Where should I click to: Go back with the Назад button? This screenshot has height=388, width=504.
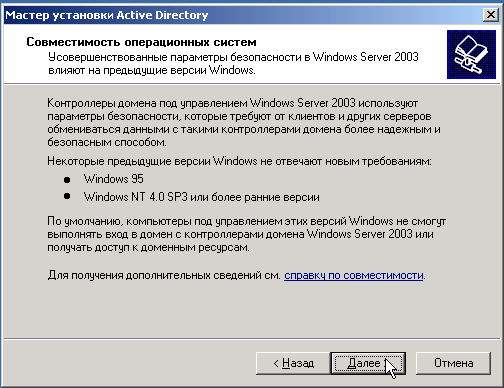tap(293, 363)
